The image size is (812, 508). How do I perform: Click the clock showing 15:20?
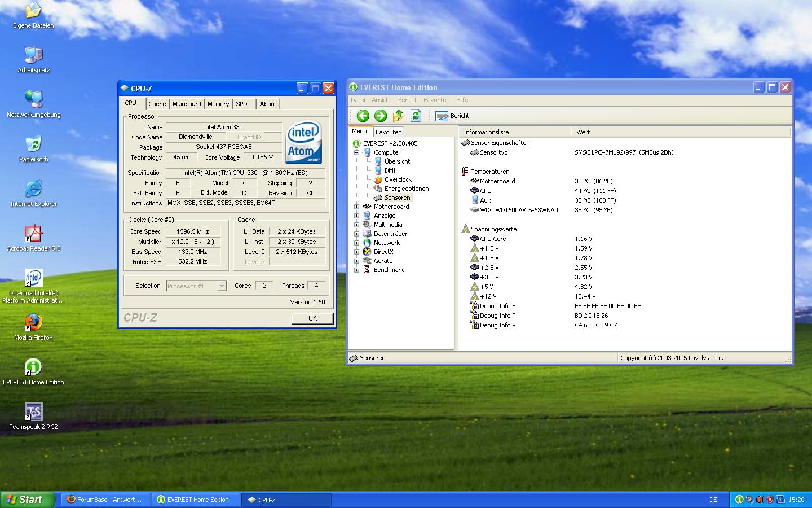(x=796, y=500)
